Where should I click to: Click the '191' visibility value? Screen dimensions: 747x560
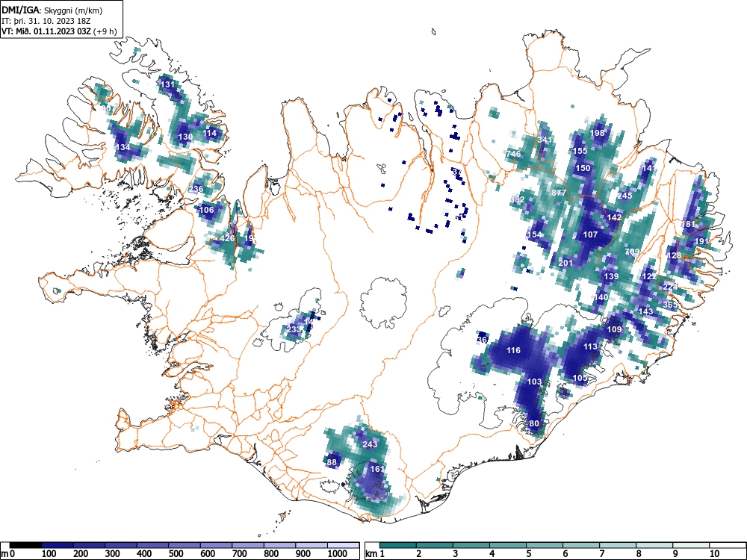pos(702,241)
